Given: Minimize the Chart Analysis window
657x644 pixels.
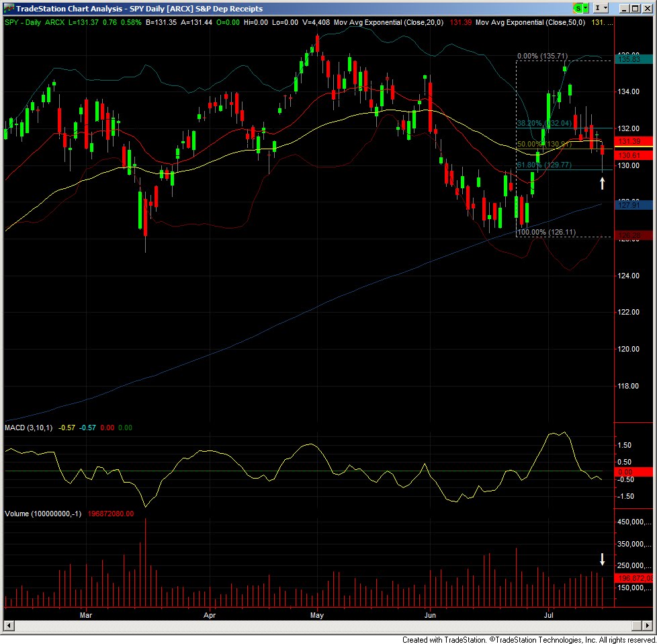Looking at the screenshot, I should (x=624, y=8).
